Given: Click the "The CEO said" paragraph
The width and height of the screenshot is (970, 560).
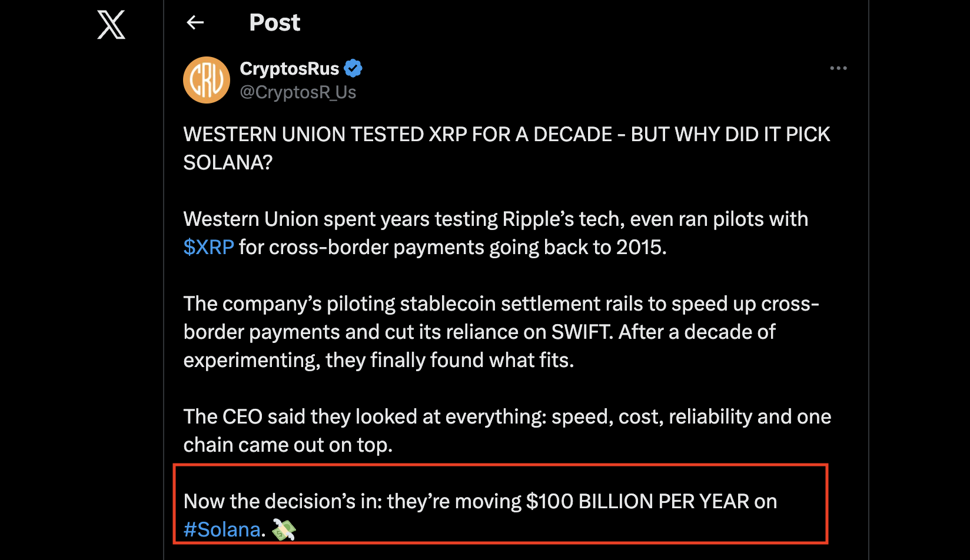Looking at the screenshot, I should click(x=506, y=417).
